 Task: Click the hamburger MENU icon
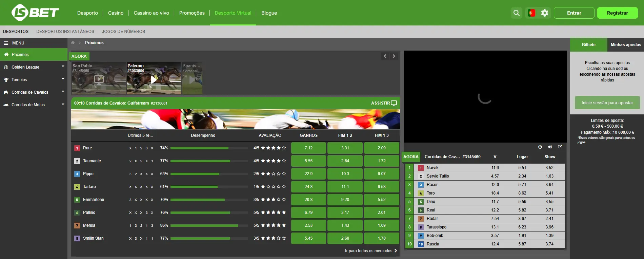coord(6,43)
